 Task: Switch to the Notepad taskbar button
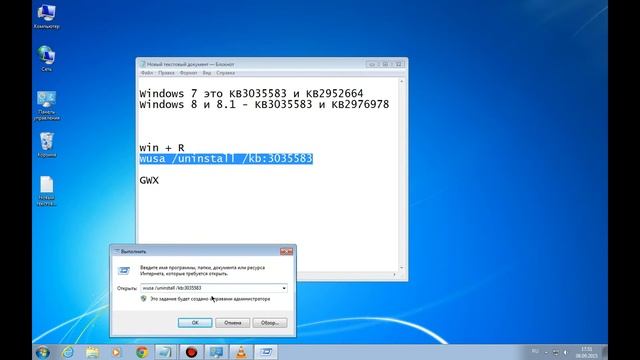pos(166,352)
